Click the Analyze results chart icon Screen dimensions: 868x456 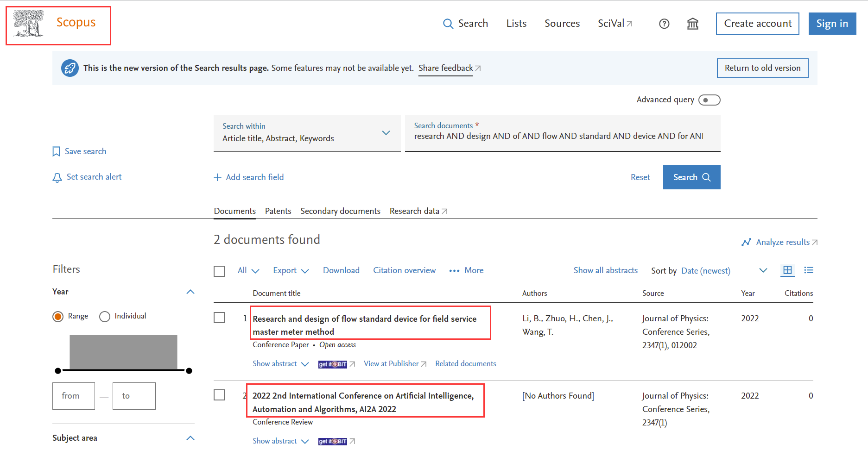pos(746,242)
